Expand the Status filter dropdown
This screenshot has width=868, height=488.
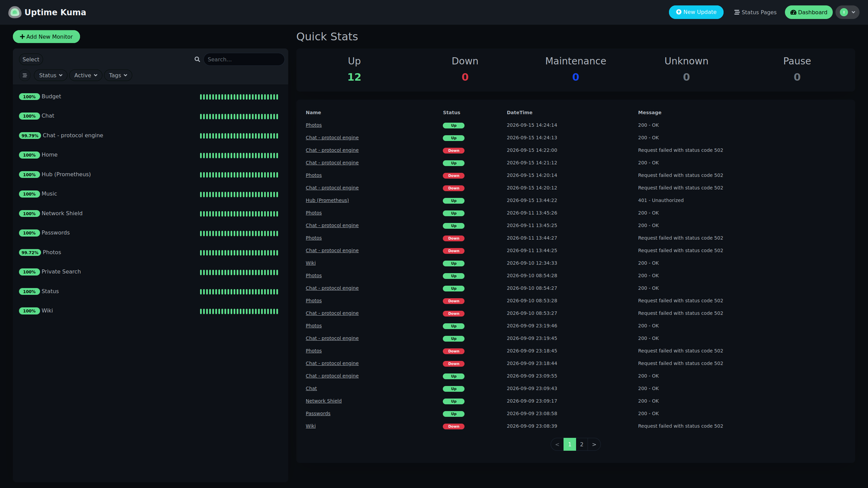tap(50, 75)
